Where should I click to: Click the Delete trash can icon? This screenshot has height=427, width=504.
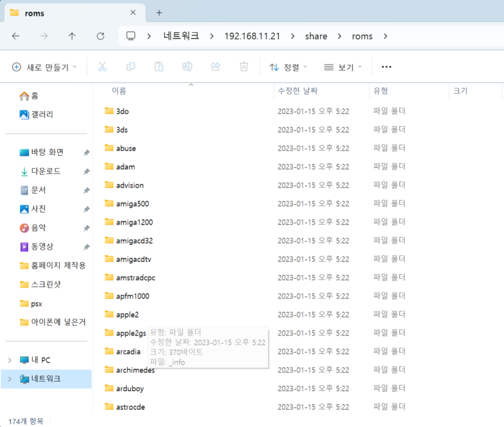pos(244,67)
